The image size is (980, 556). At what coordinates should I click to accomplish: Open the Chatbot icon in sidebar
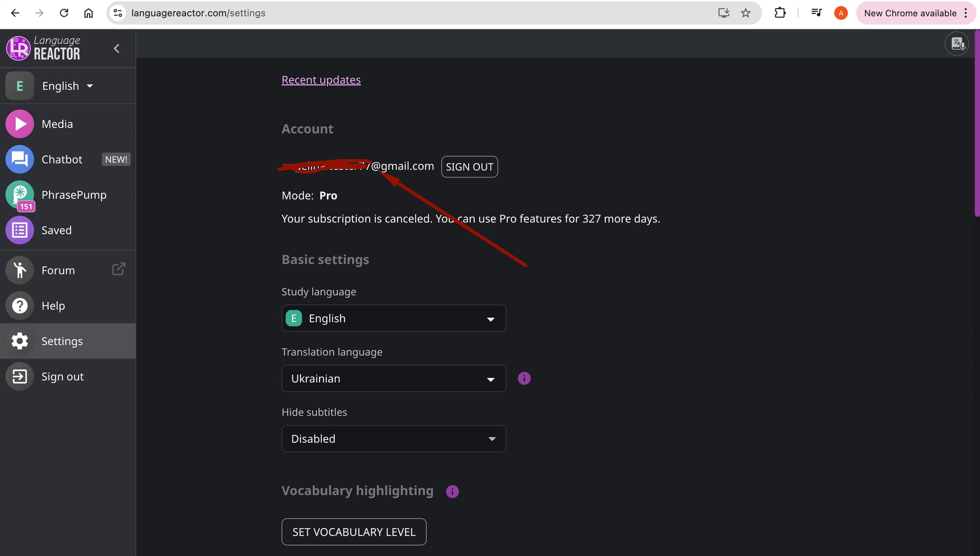click(20, 160)
